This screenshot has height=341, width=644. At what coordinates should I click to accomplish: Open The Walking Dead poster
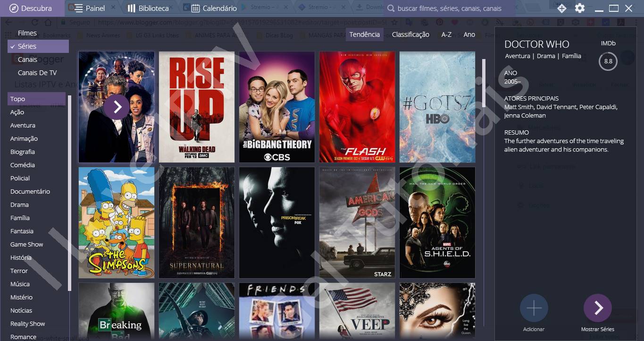197,107
